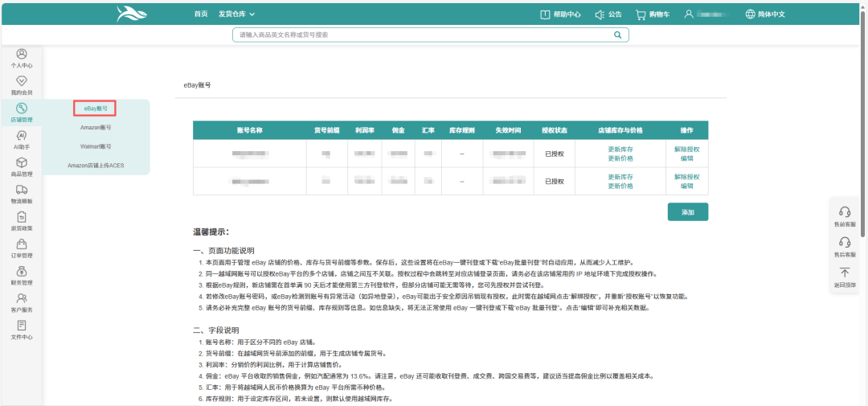Click the 添加 button

[x=687, y=211]
